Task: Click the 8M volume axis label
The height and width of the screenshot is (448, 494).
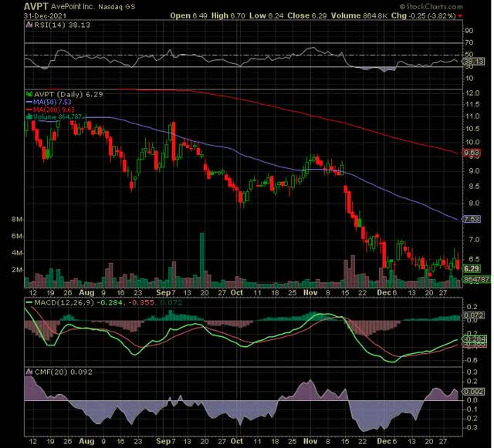Action: [x=17, y=220]
